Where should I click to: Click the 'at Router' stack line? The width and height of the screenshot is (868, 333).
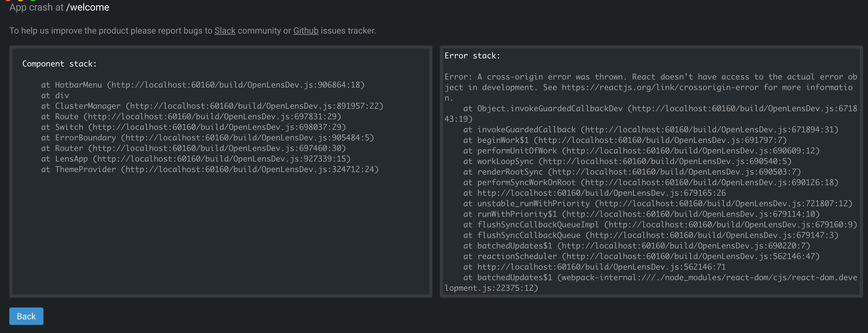tap(193, 148)
